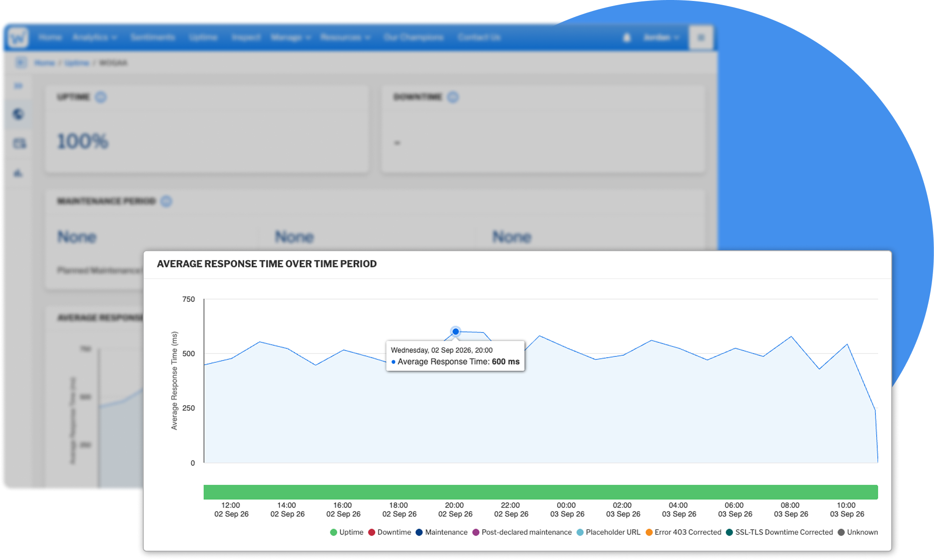This screenshot has height=560, width=934.
Task: Toggle the Downtime legend item
Action: click(389, 532)
